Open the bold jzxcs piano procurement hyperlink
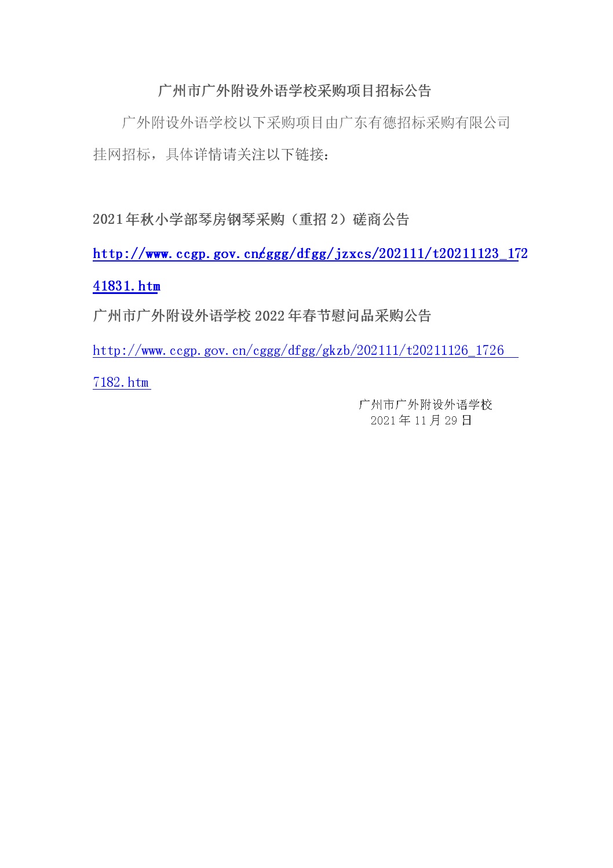This screenshot has width=613, height=868. tap(310, 254)
